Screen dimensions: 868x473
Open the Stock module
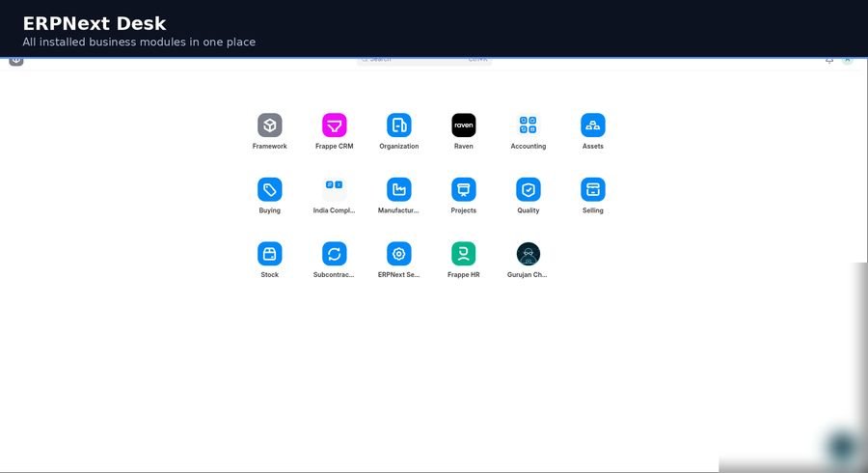[x=270, y=254]
